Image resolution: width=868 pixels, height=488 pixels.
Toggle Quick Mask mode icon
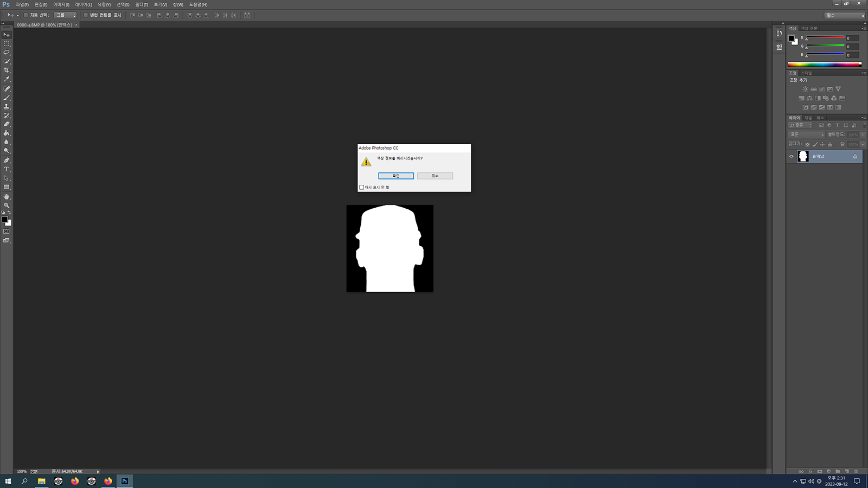point(7,232)
